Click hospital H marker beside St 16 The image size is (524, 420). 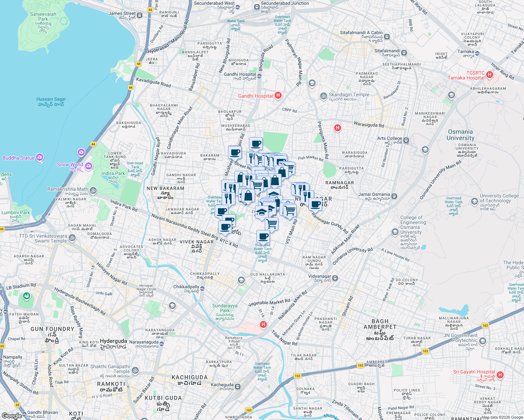coord(263,324)
